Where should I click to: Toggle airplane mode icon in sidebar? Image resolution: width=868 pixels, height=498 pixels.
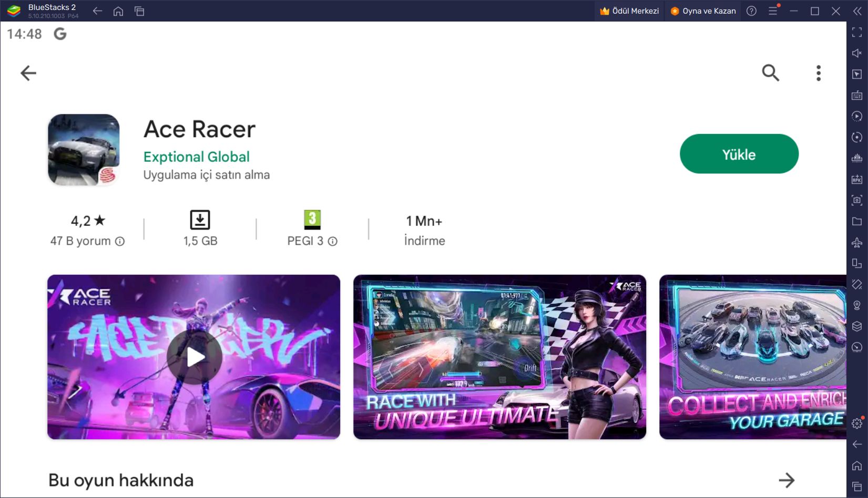[857, 242]
